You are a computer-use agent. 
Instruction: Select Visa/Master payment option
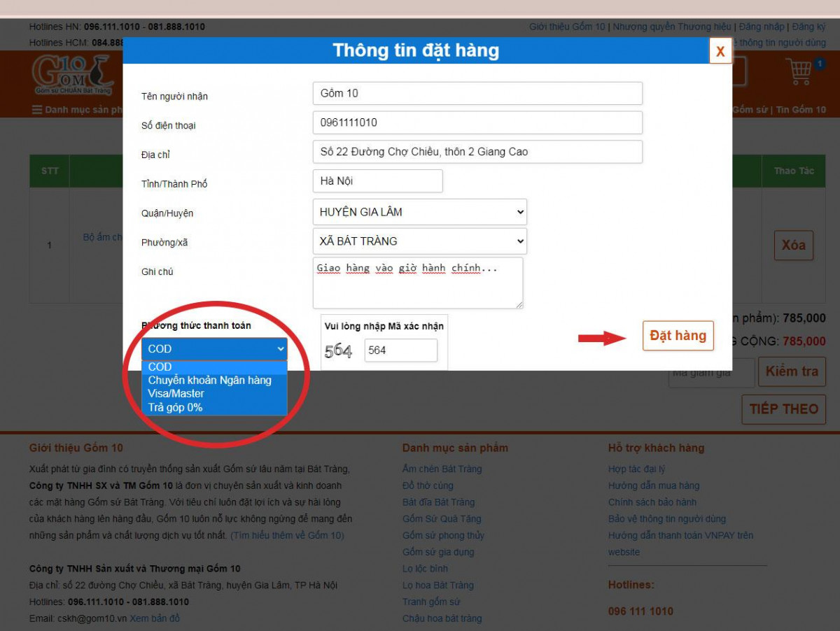coord(176,394)
